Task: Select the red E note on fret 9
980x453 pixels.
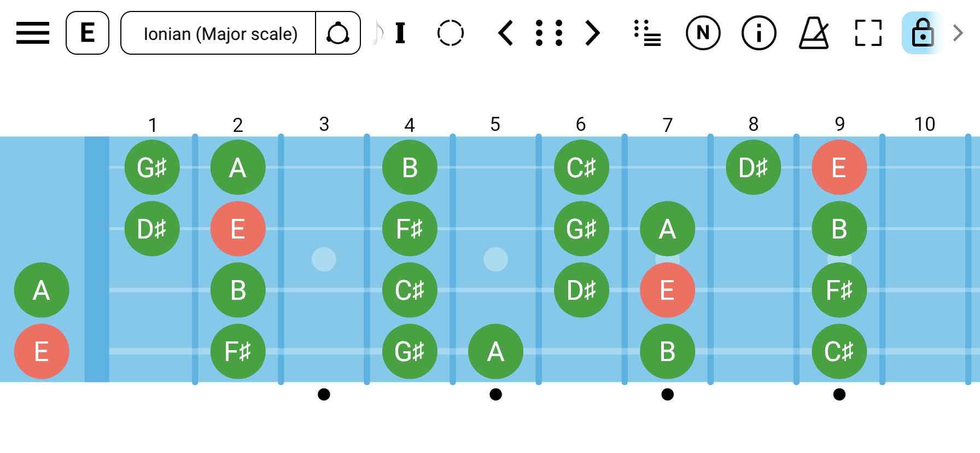Action: (x=839, y=167)
